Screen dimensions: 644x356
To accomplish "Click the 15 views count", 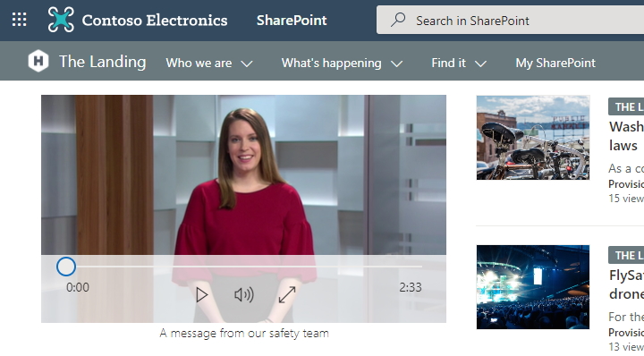I will [x=626, y=199].
